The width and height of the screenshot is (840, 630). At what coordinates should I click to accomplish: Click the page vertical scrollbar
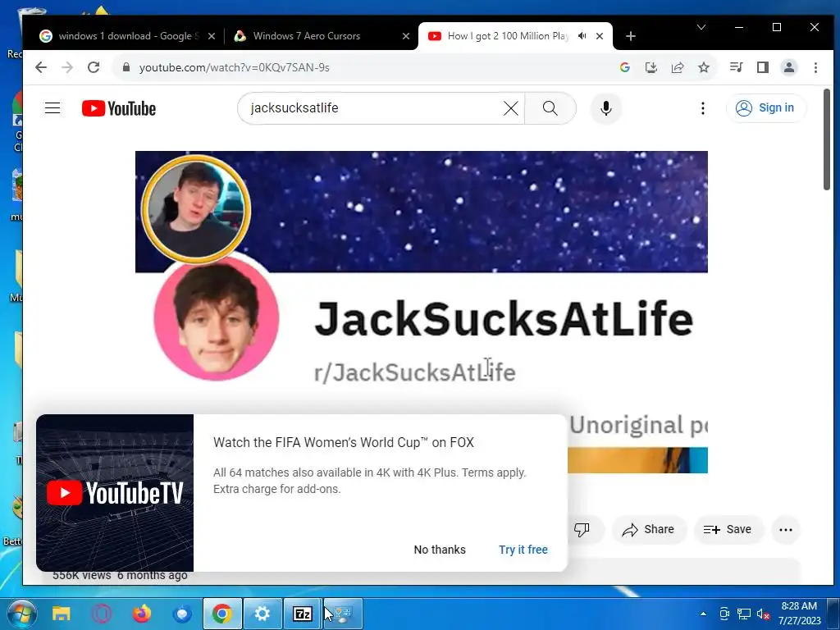(x=827, y=139)
